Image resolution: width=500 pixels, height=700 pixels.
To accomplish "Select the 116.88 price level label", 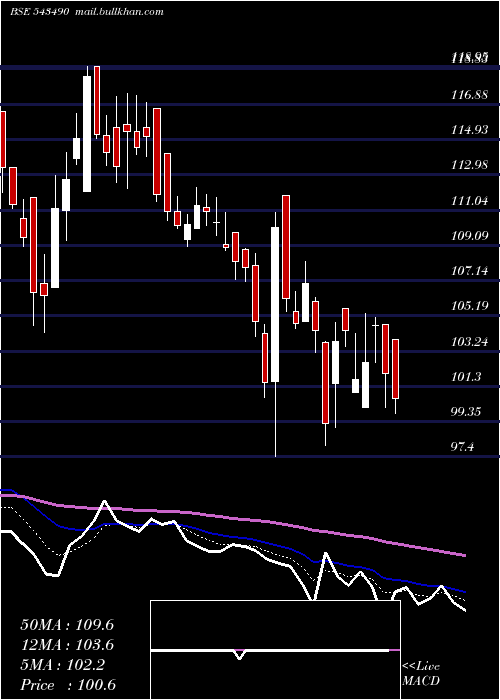I will click(470, 95).
